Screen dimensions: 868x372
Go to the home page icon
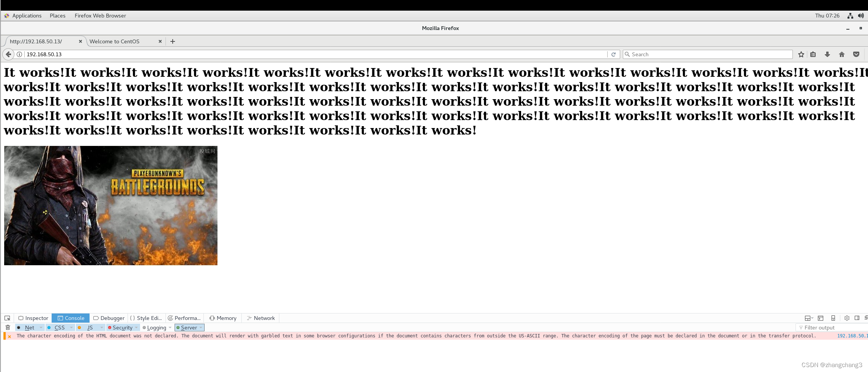tap(842, 54)
